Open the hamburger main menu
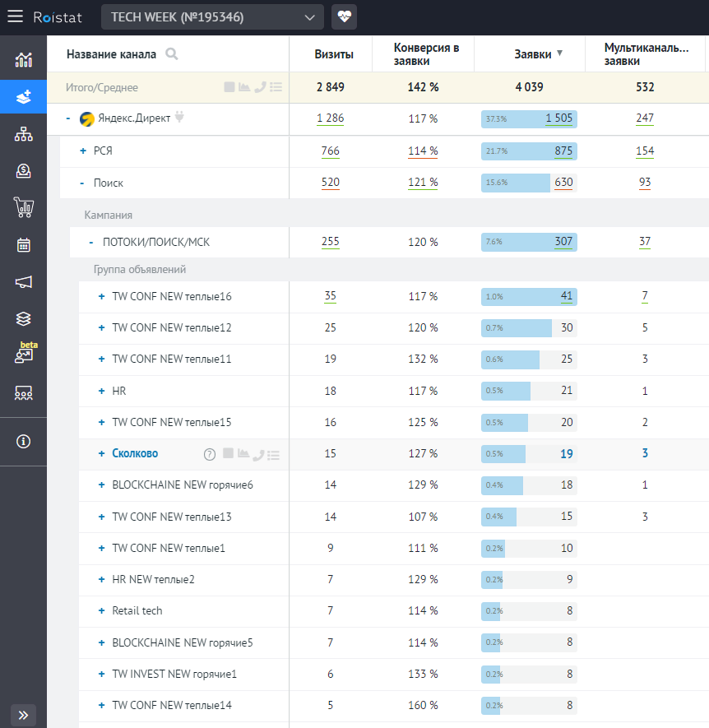The width and height of the screenshot is (709, 728). (15, 16)
